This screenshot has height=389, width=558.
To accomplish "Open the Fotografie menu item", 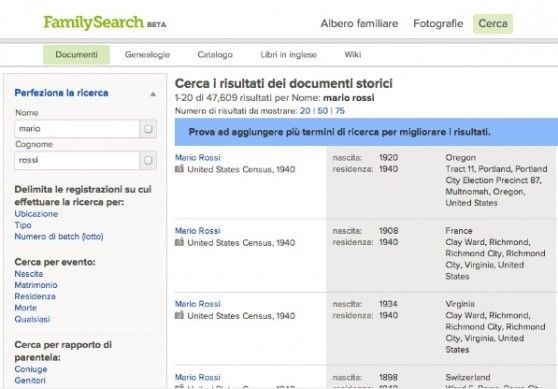I will click(x=438, y=23).
